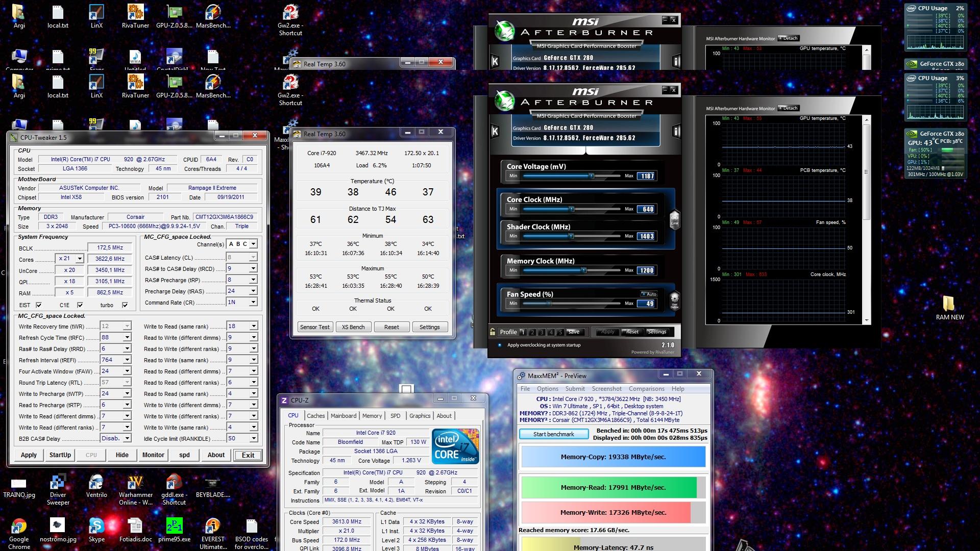This screenshot has height=551, width=980.
Task: Switch to Caches tab in CPU-Z
Action: [x=315, y=416]
